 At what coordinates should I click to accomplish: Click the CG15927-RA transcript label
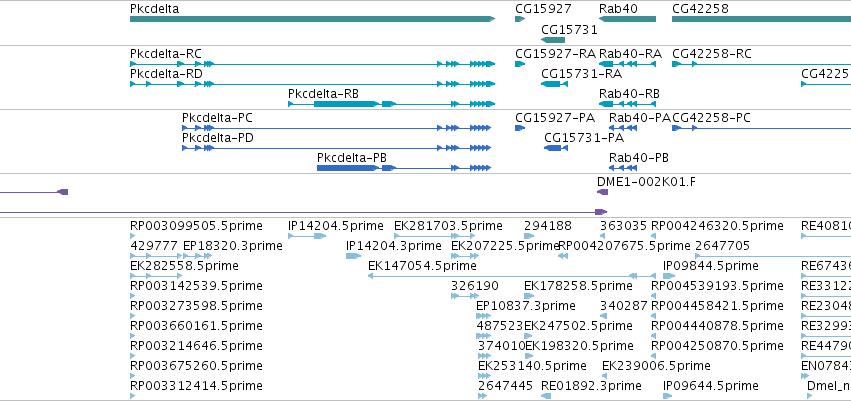point(555,54)
